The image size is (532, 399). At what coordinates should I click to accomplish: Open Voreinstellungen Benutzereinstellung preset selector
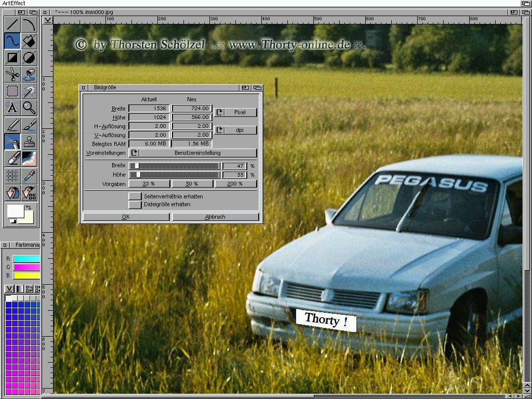[x=193, y=153]
